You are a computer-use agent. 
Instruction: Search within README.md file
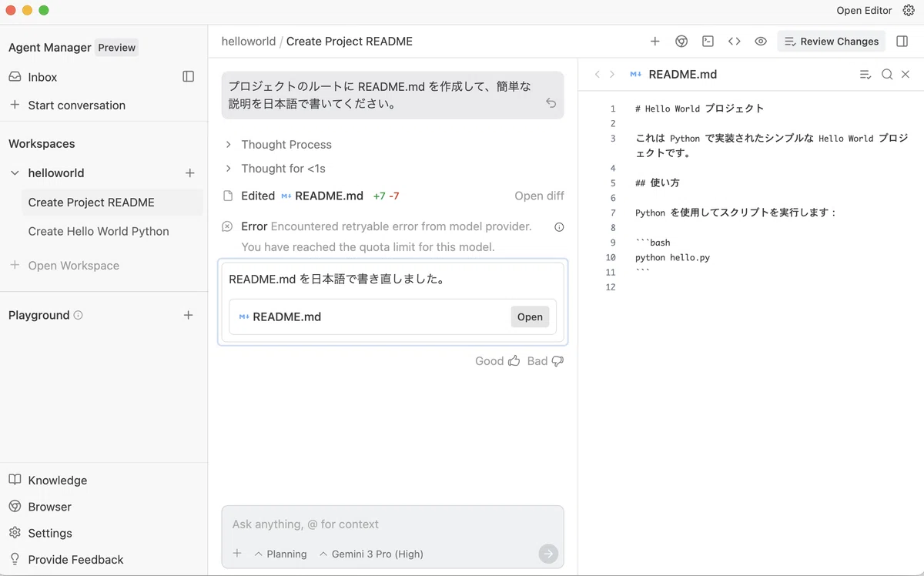pos(887,74)
